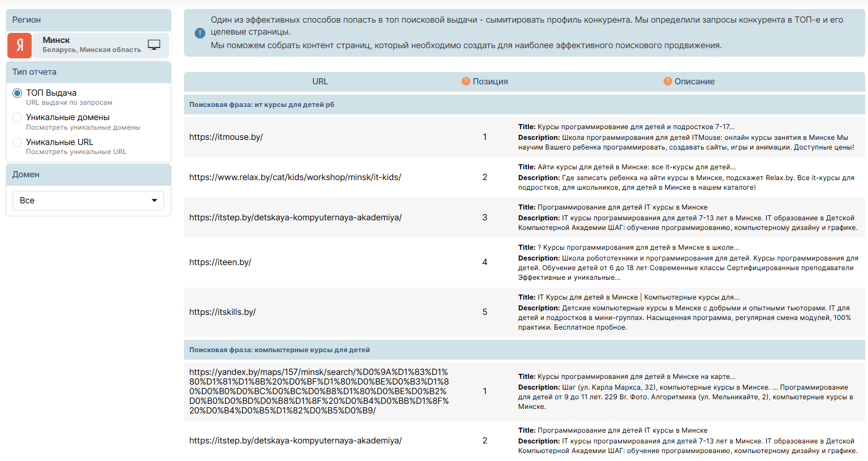
Task: Click the ITMouse description text
Action: tap(686, 142)
